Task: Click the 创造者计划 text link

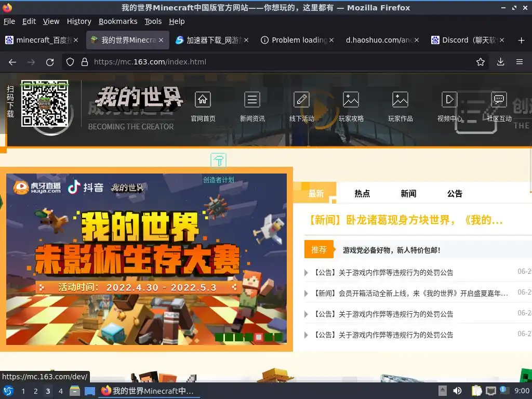Action: coord(219,180)
